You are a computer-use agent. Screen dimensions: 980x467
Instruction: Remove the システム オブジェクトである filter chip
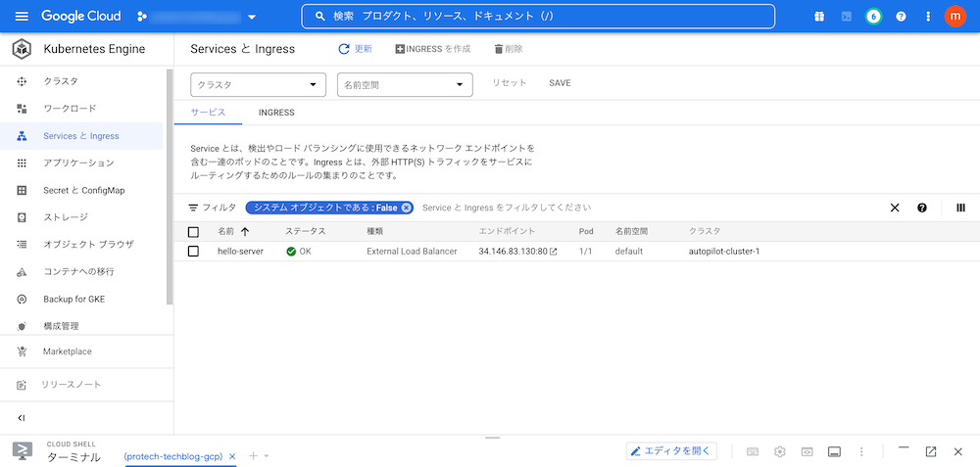(x=407, y=208)
